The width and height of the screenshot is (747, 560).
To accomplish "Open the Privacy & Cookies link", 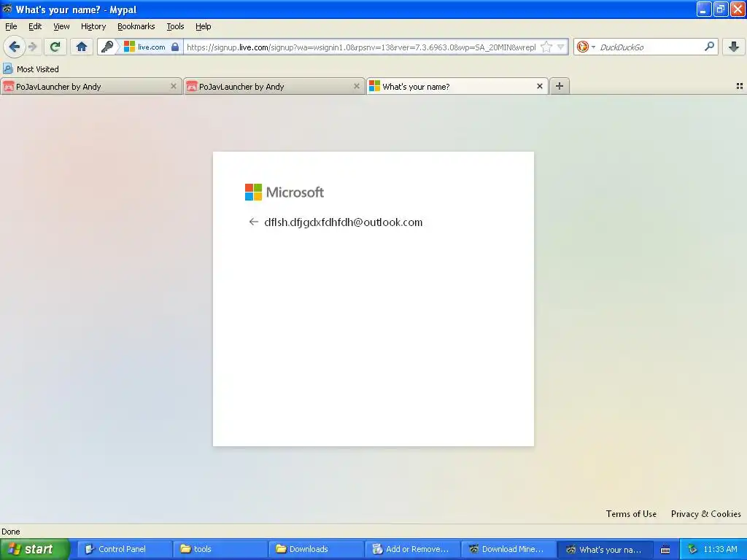I will click(705, 513).
